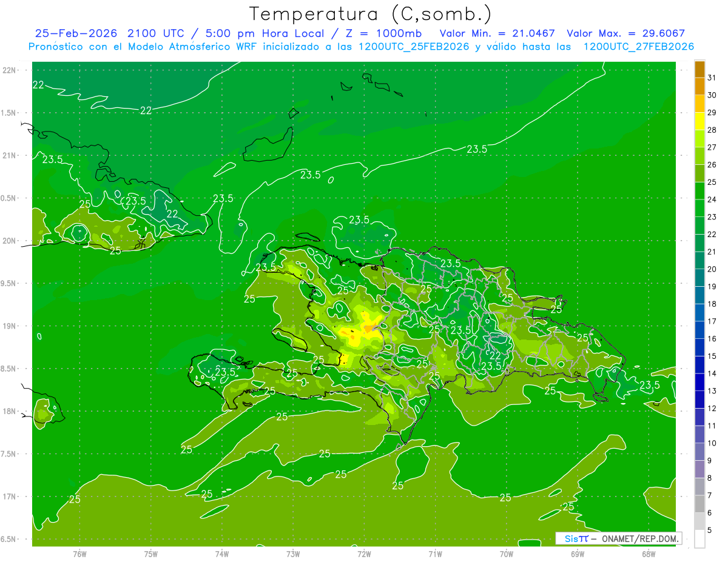The width and height of the screenshot is (728, 562).
Task: Click the '69W' longitude axis label
Action: pyautogui.click(x=578, y=554)
